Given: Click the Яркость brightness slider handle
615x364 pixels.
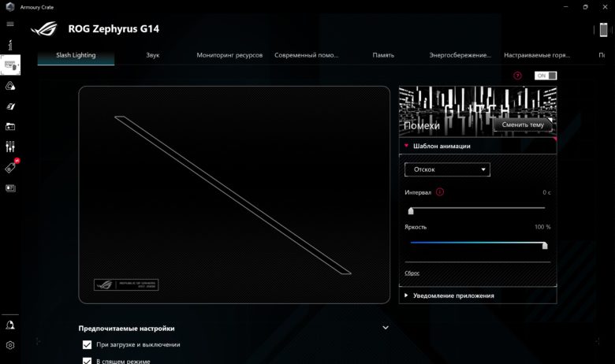Looking at the screenshot, I should [x=545, y=245].
